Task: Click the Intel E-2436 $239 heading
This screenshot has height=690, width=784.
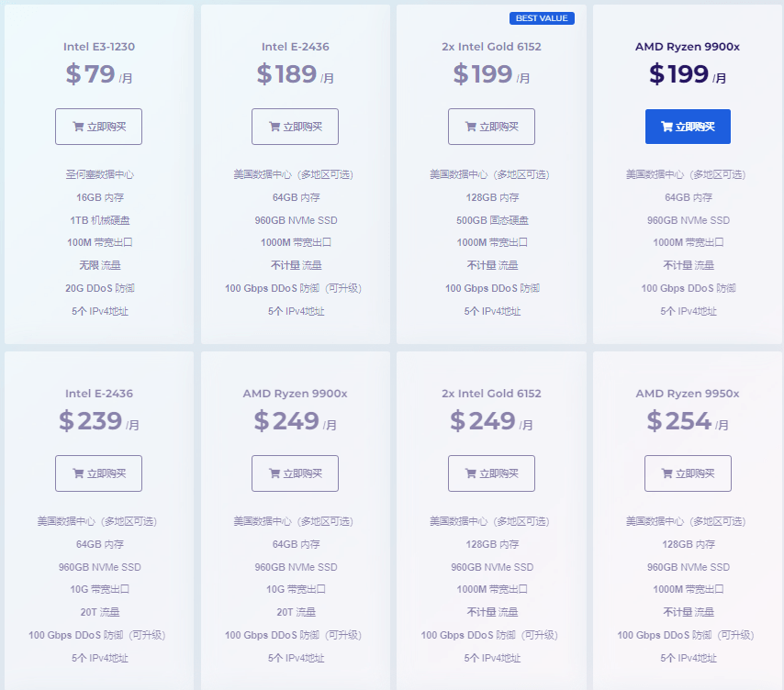Action: (99, 394)
